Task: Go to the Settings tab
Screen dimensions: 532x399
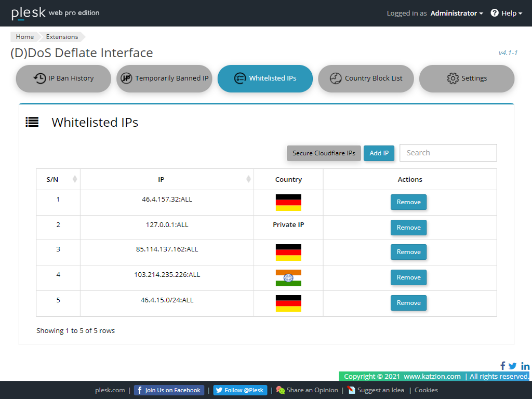Action: [x=467, y=78]
